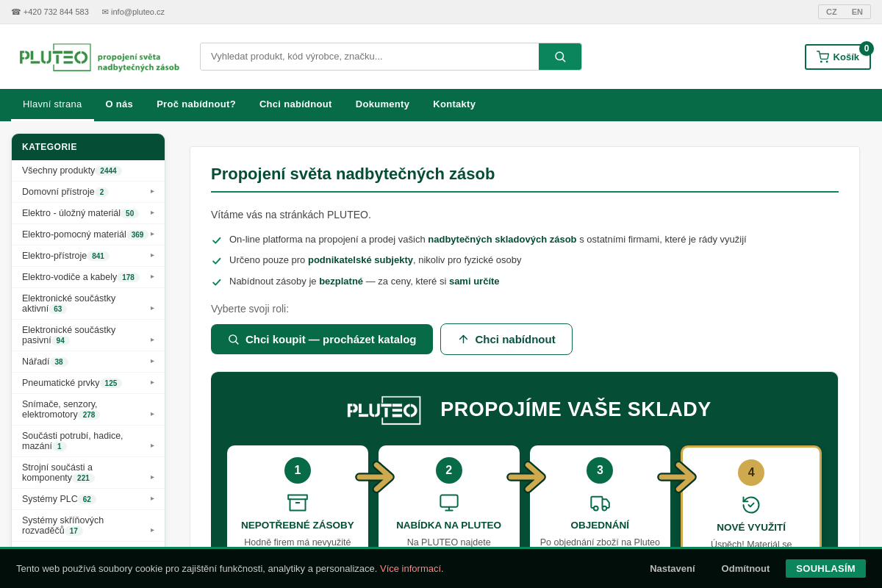Open Všechny produkty category
The width and height of the screenshot is (882, 588).
pos(88,171)
